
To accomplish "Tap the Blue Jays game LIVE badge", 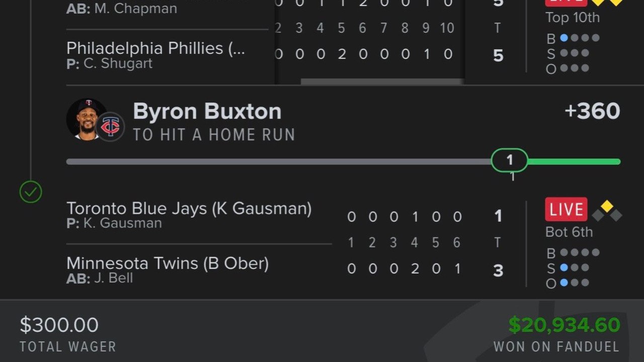I will pyautogui.click(x=566, y=209).
